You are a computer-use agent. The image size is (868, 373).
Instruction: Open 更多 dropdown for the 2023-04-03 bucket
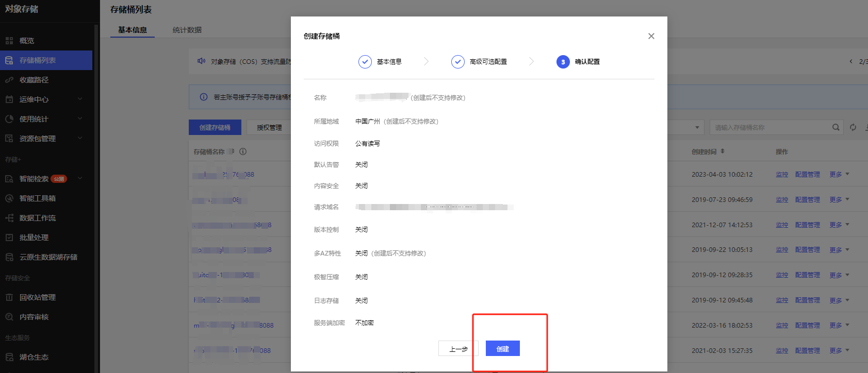(x=839, y=175)
